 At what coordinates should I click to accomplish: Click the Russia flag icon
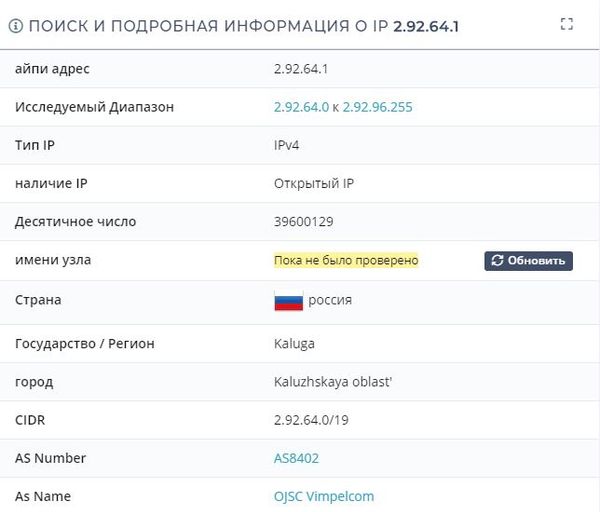[x=289, y=301]
